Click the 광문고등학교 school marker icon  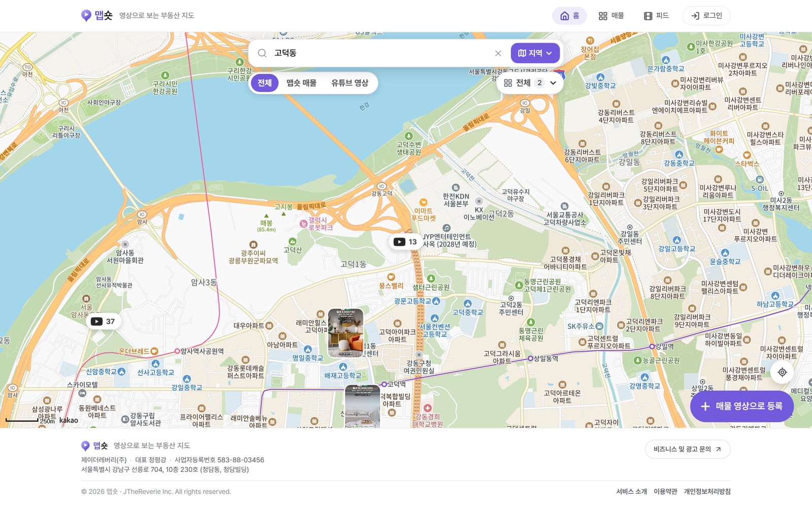[x=436, y=301]
